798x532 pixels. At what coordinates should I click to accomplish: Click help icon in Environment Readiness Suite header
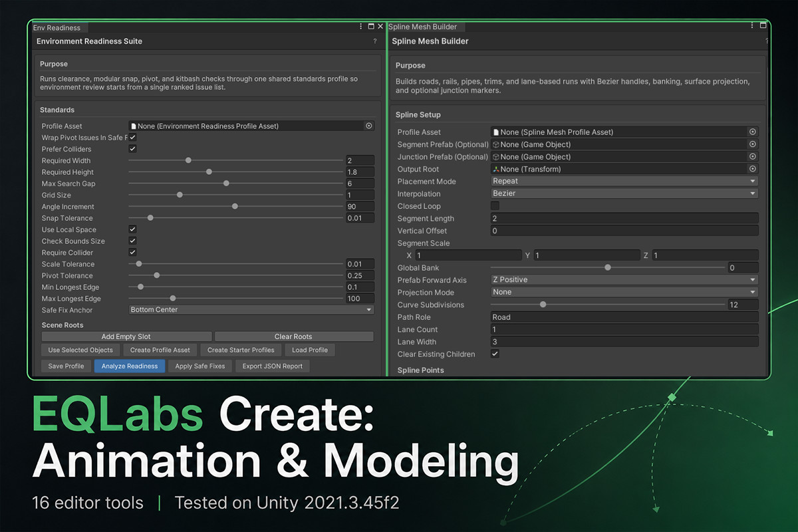[x=375, y=41]
